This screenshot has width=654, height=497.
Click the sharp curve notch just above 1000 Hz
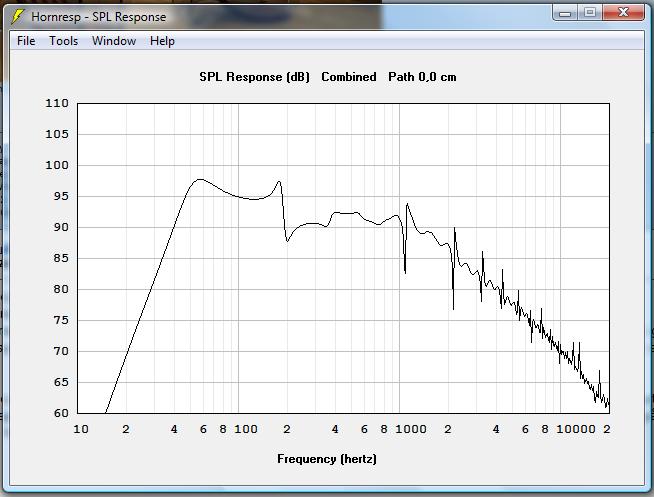coord(405,272)
